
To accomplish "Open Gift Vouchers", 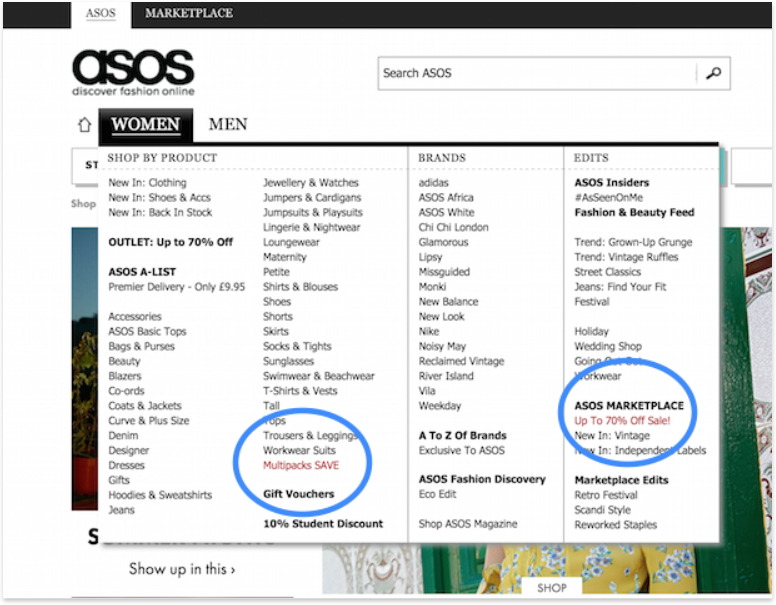I will [x=298, y=494].
